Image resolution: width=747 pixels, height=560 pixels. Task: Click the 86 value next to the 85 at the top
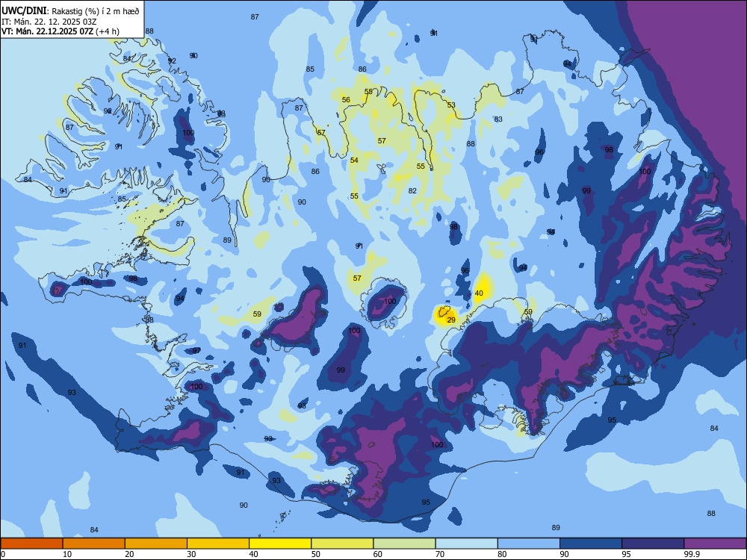362,69
